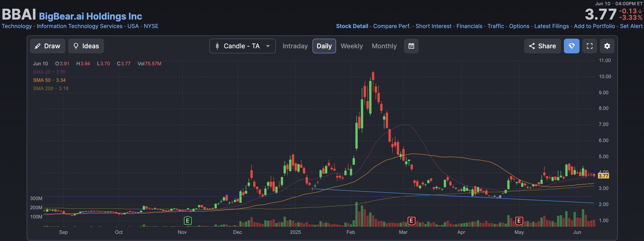This screenshot has height=241, width=644.
Task: Click the -3.33% change value
Action: (630, 17)
